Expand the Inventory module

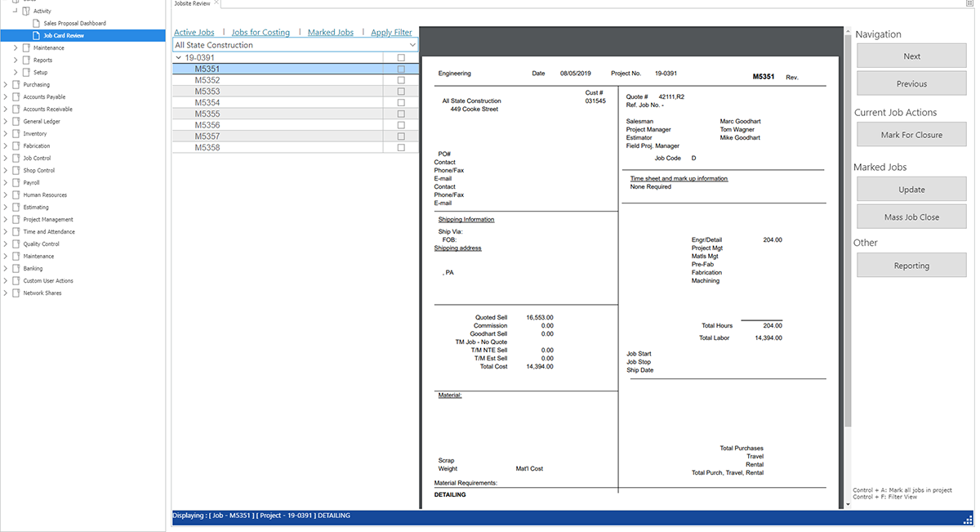[6, 134]
